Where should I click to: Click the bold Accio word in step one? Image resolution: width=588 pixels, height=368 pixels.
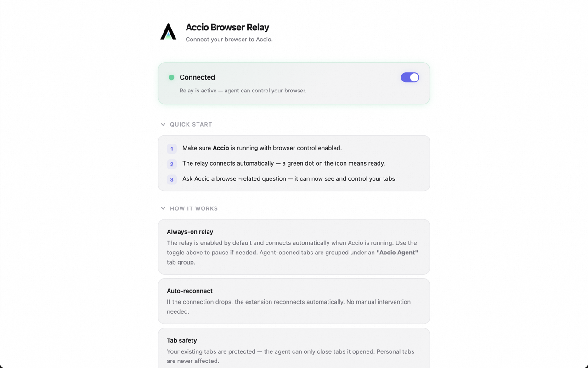221,148
